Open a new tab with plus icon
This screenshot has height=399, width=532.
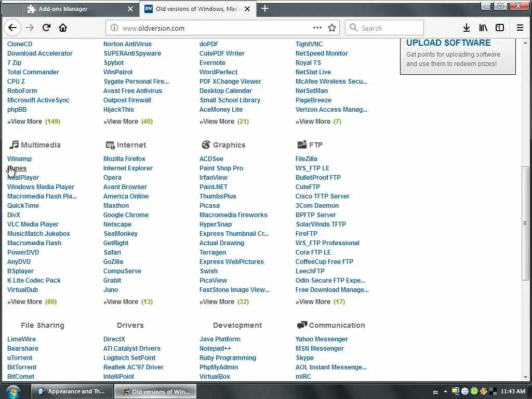[x=265, y=9]
